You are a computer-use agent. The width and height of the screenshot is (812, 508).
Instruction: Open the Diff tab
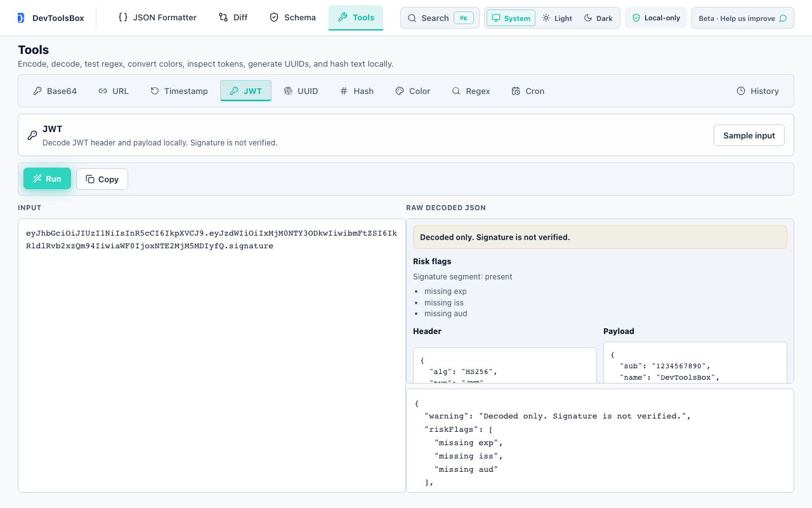coord(233,18)
